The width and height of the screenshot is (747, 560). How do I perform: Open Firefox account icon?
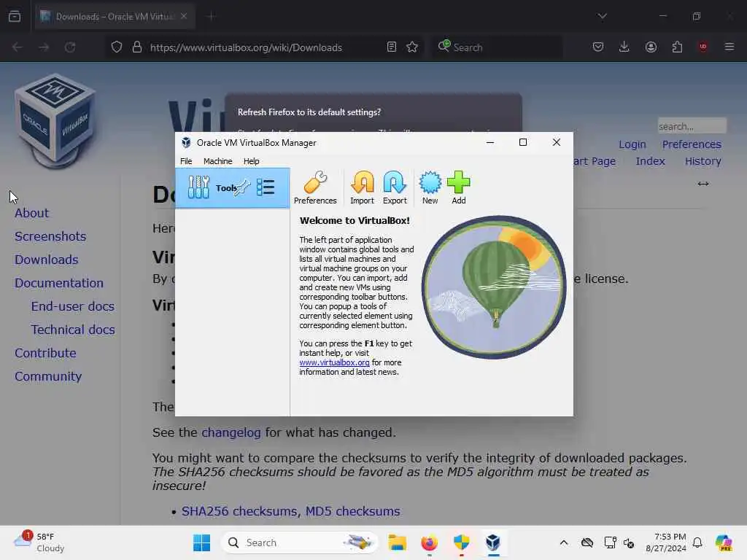[x=651, y=47]
